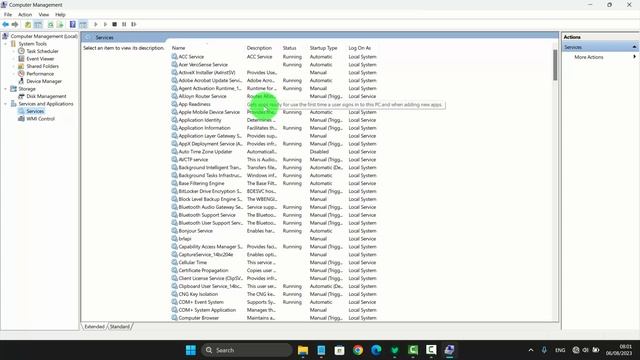Click the Computer Browser service icon
The image size is (640, 360).
174,318
